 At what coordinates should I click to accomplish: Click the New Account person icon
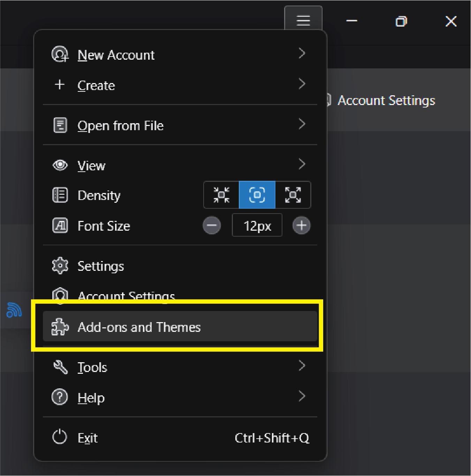[60, 54]
